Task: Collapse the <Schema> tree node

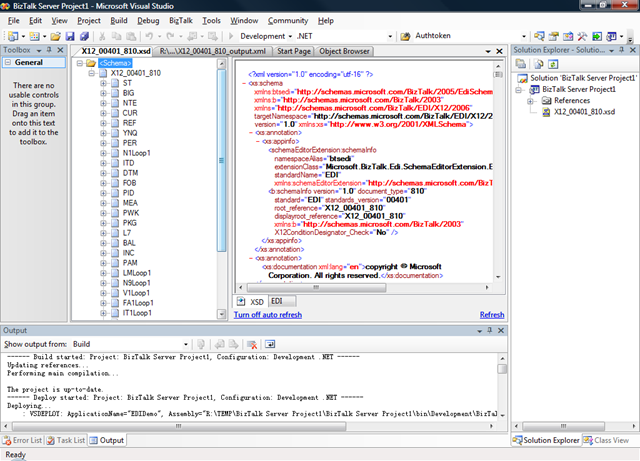Action: click(80, 63)
